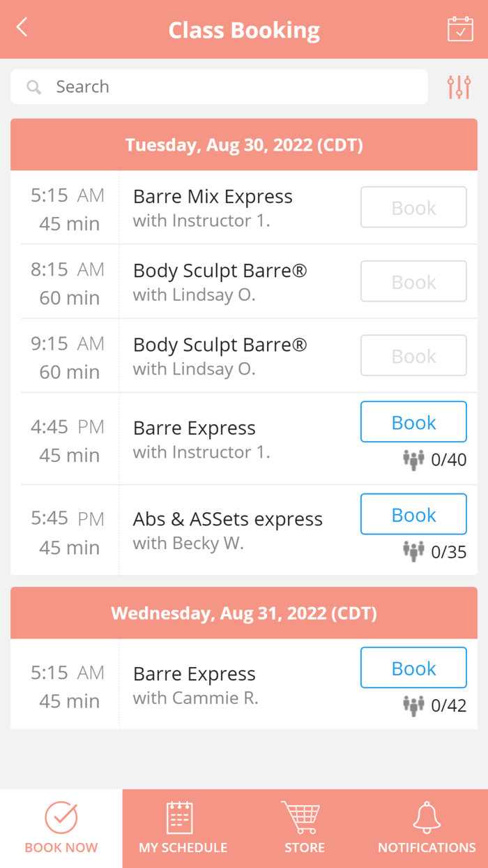Screen dimensions: 488x868
Task: Open the calendar icon in the top bar
Action: pos(460,29)
